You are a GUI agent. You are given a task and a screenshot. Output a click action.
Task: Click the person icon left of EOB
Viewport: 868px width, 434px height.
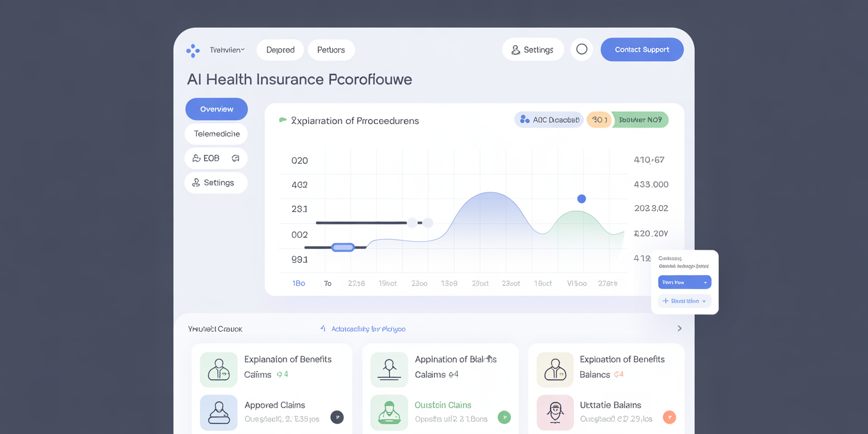[x=196, y=158]
